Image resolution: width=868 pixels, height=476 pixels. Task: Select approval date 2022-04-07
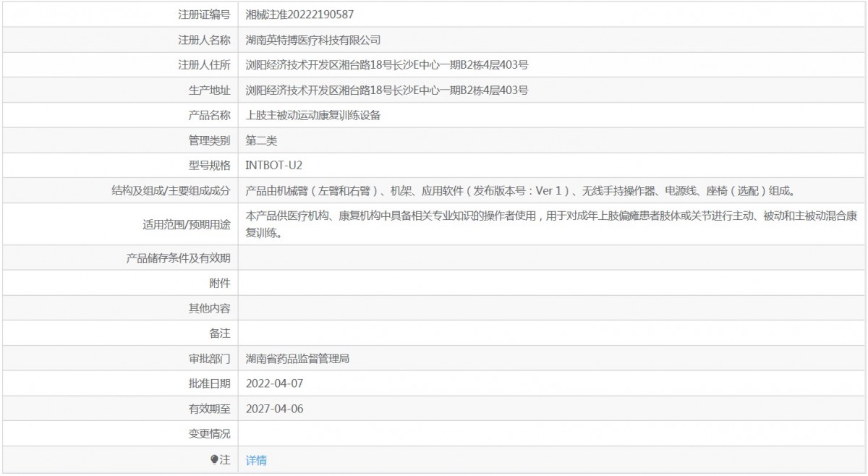274,383
